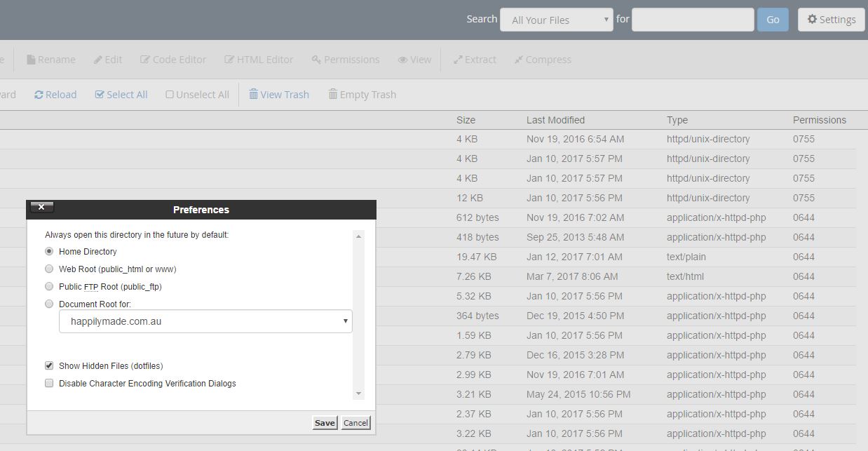Screen dimensions: 868x451
Task: Open the happilymade.com.au domain dropdown
Action: tap(205, 321)
